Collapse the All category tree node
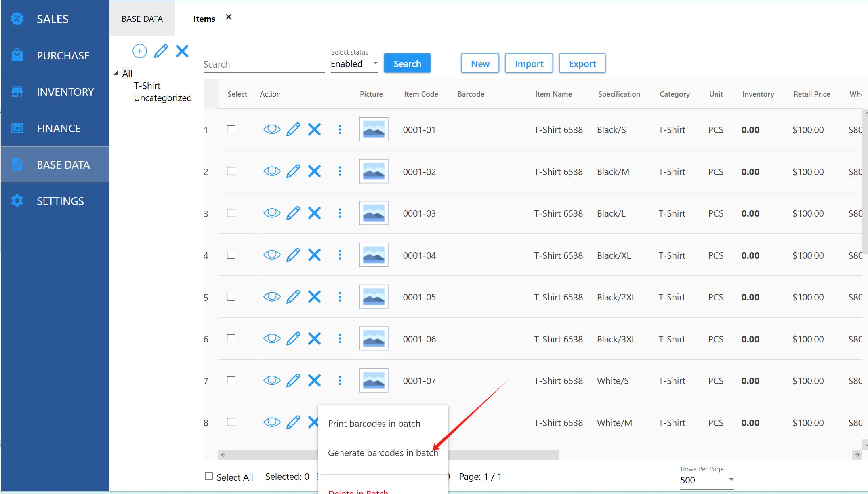Image resolution: width=868 pixels, height=494 pixels. 116,73
